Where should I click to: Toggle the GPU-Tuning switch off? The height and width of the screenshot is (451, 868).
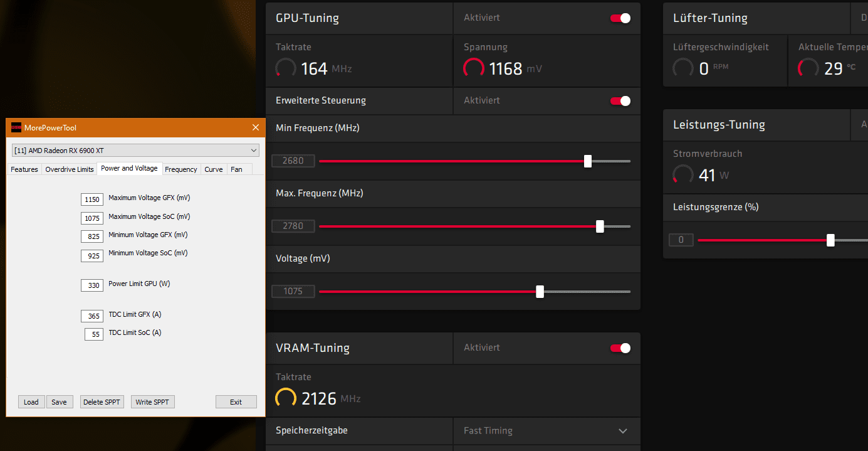tap(620, 18)
